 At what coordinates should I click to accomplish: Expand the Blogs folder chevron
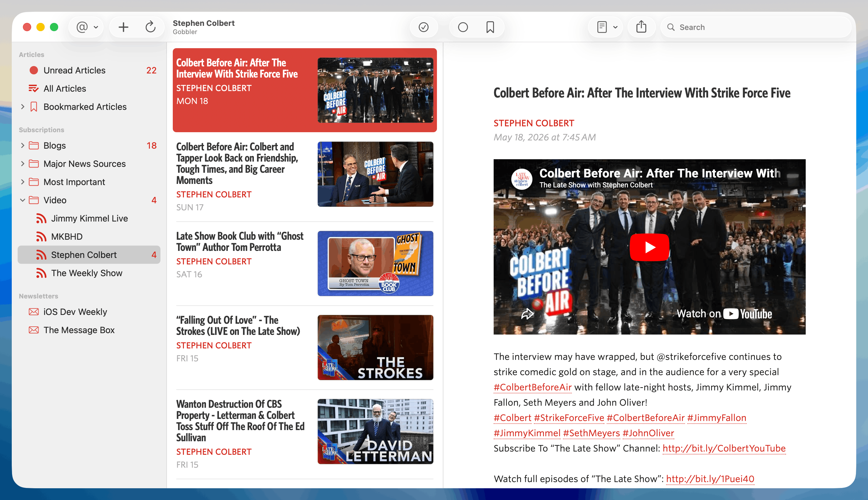pyautogui.click(x=23, y=146)
